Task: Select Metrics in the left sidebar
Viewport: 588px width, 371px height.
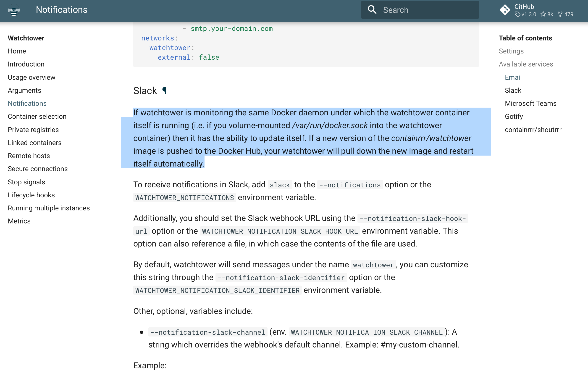Action: click(19, 221)
